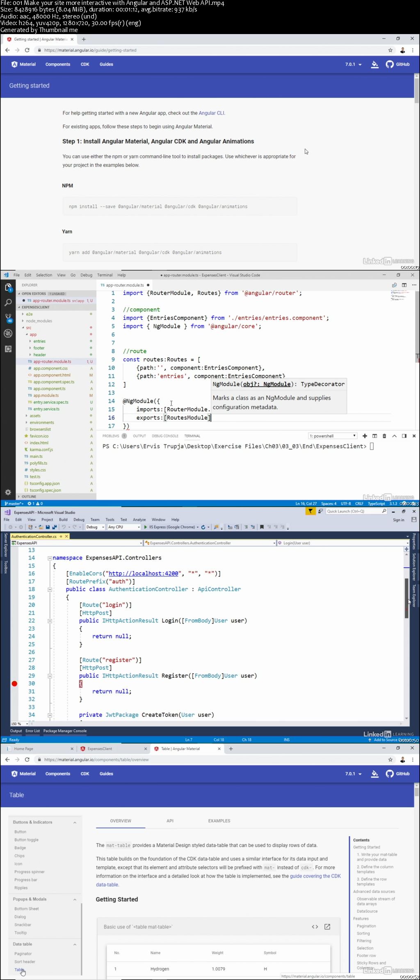Expand the 7.0.1 version dropdown
Viewport: 420px width, 980px height.
353,64
